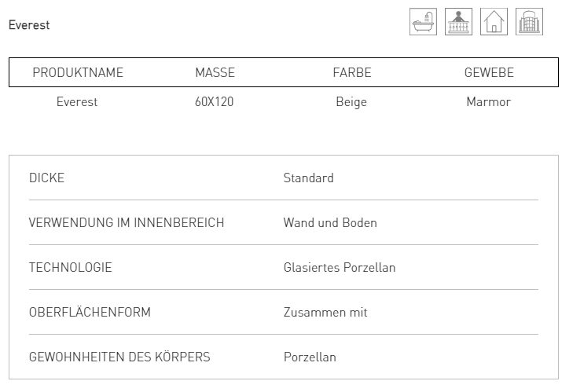Click the Marmor texture value
Viewport: 584px width, 392px height.
coord(489,101)
